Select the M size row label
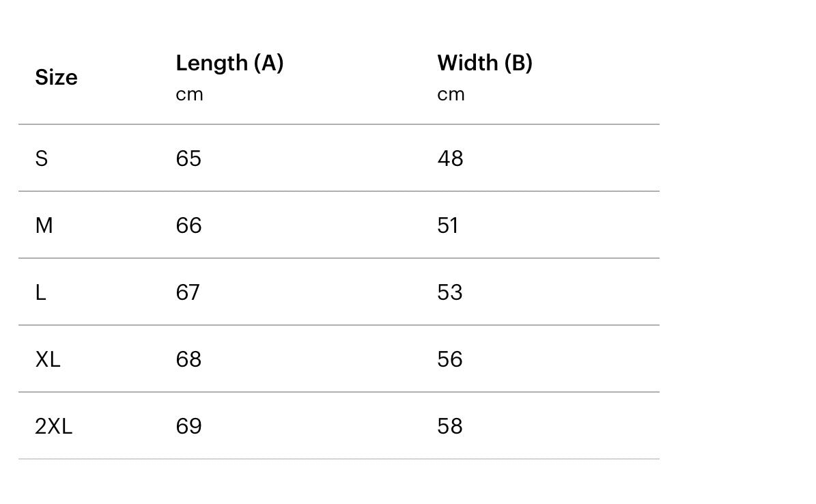 pyautogui.click(x=44, y=225)
